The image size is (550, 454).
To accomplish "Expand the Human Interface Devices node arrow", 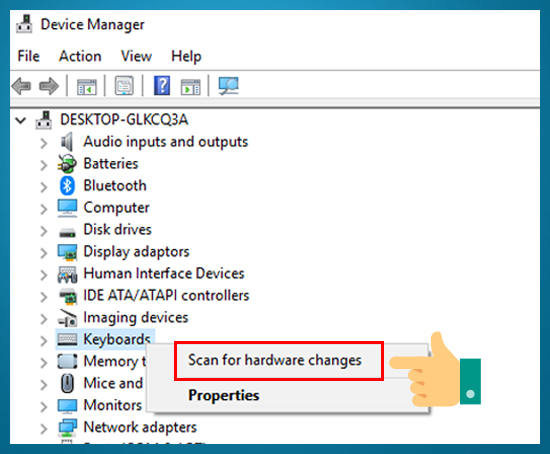I will (x=43, y=275).
